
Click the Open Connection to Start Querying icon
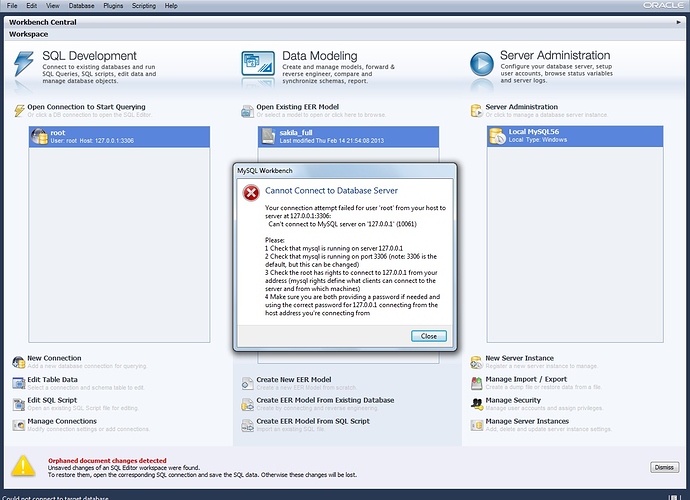pos(19,110)
